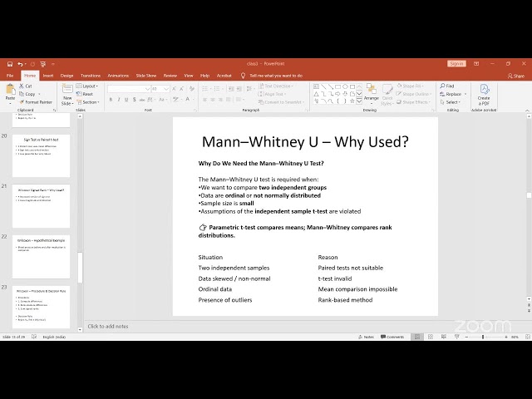
Task: Paste from the clipboard
Action: pos(10,93)
